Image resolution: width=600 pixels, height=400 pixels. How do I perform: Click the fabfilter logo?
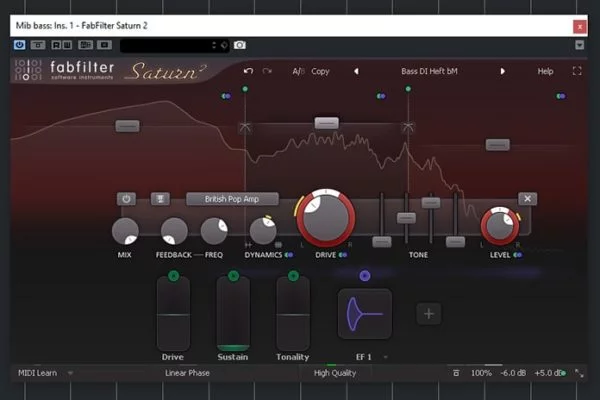[x=65, y=70]
